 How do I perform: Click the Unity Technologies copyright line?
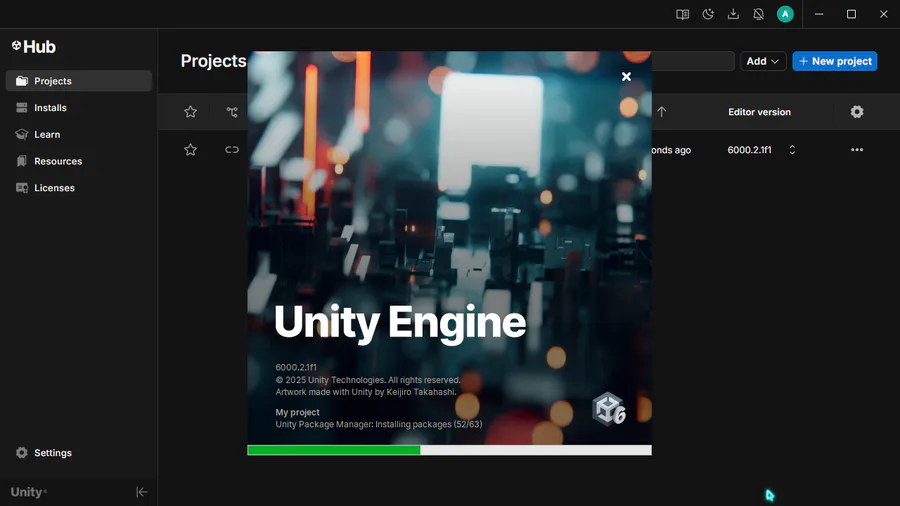pyautogui.click(x=368, y=380)
